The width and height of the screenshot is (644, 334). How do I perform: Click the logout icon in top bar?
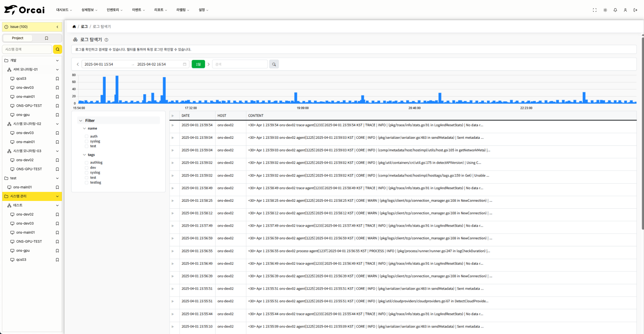click(x=635, y=10)
